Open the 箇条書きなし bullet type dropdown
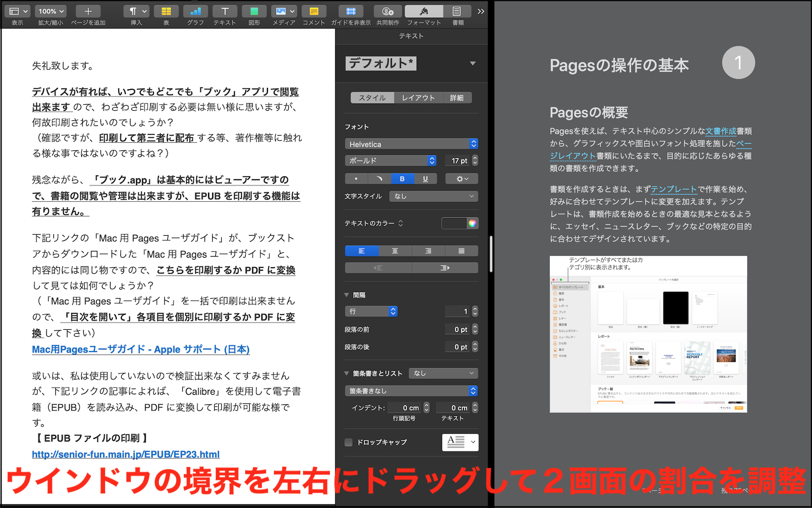The image size is (812, 508). pos(412,391)
